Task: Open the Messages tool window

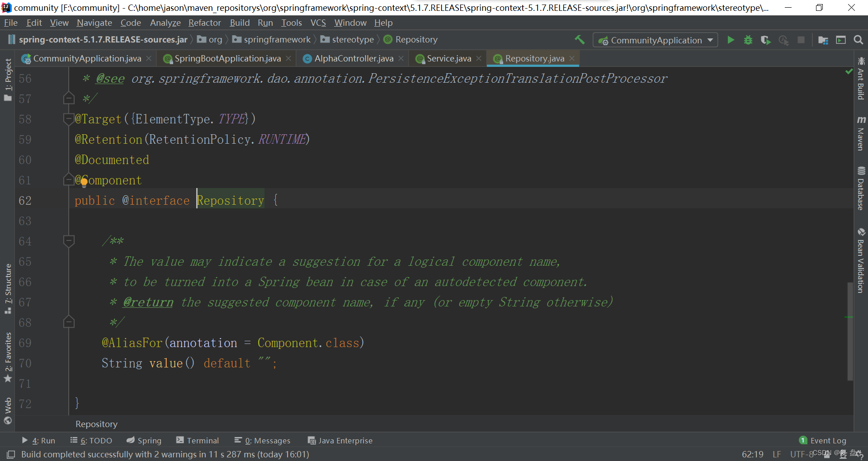Action: coord(262,440)
